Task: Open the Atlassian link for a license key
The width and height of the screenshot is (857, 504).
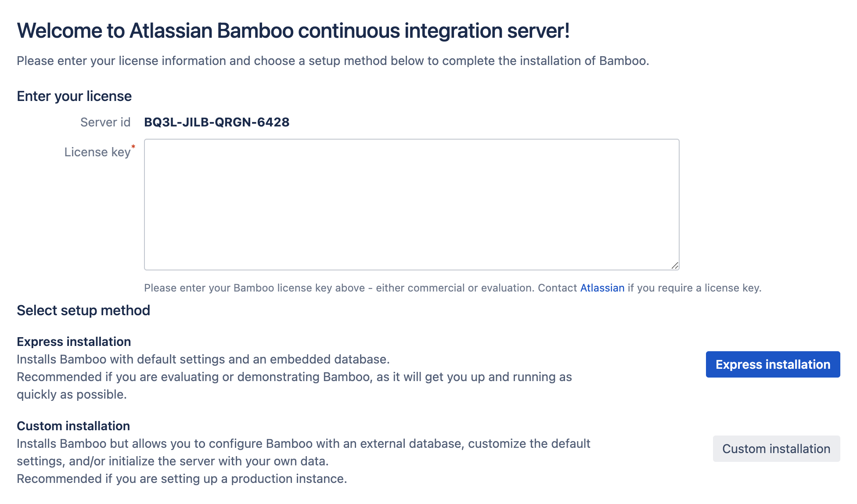Action: (x=602, y=288)
